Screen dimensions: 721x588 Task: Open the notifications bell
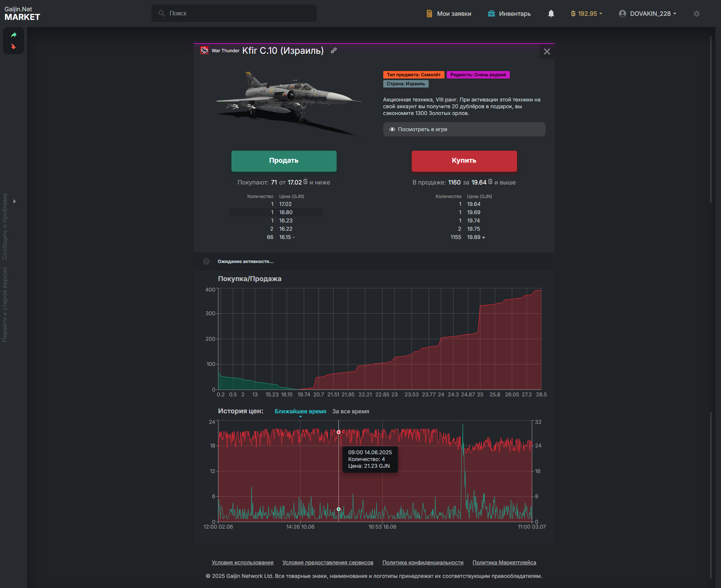coord(551,14)
